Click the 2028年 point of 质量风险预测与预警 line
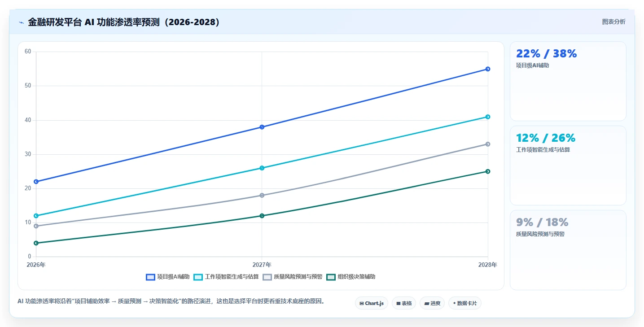This screenshot has width=644, height=327. [x=488, y=144]
